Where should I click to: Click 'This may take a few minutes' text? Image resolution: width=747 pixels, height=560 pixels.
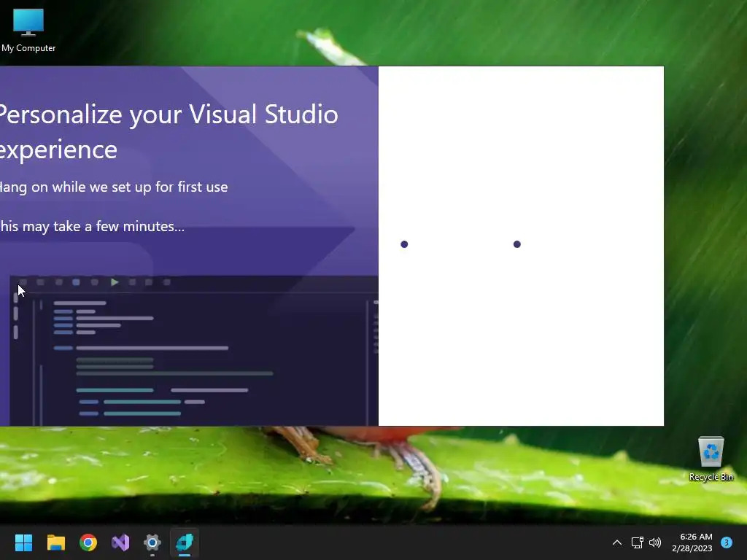(93, 226)
